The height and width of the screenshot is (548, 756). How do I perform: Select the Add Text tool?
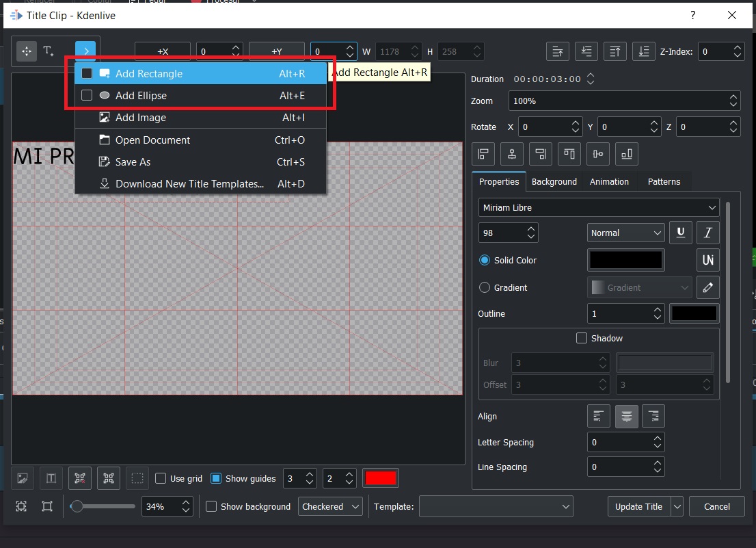(49, 51)
